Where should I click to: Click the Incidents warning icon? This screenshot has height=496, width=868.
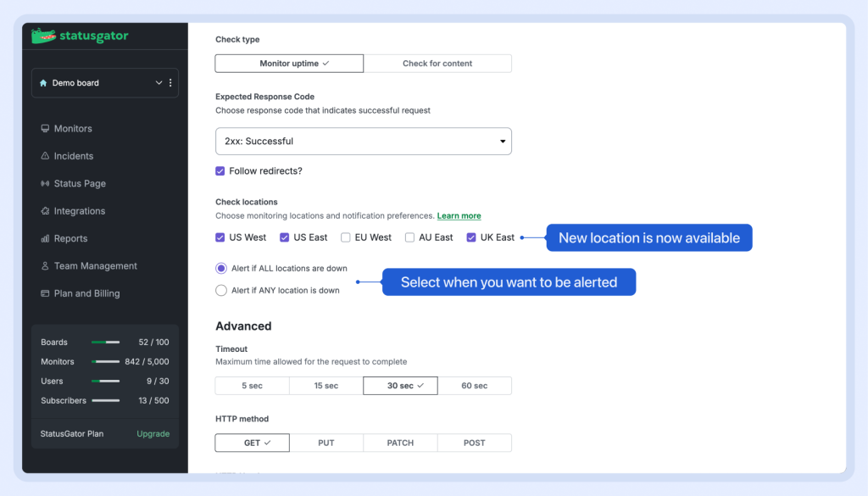[45, 156]
